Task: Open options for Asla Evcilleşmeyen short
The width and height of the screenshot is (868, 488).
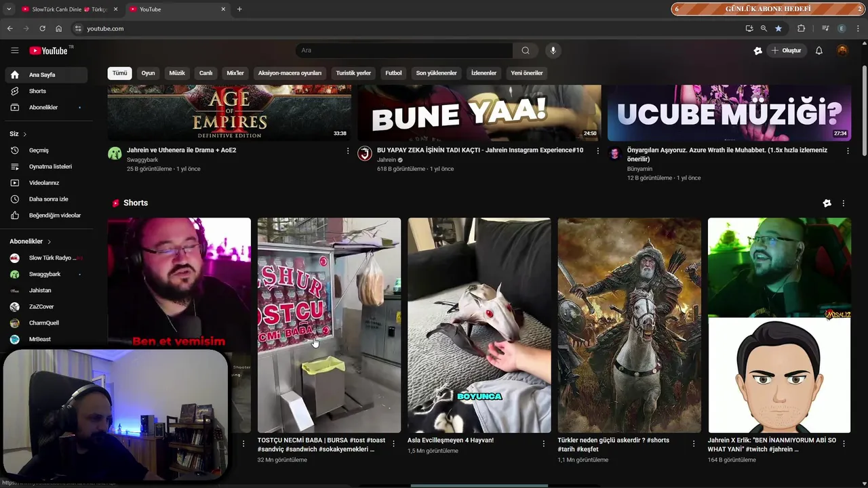Action: point(543,443)
